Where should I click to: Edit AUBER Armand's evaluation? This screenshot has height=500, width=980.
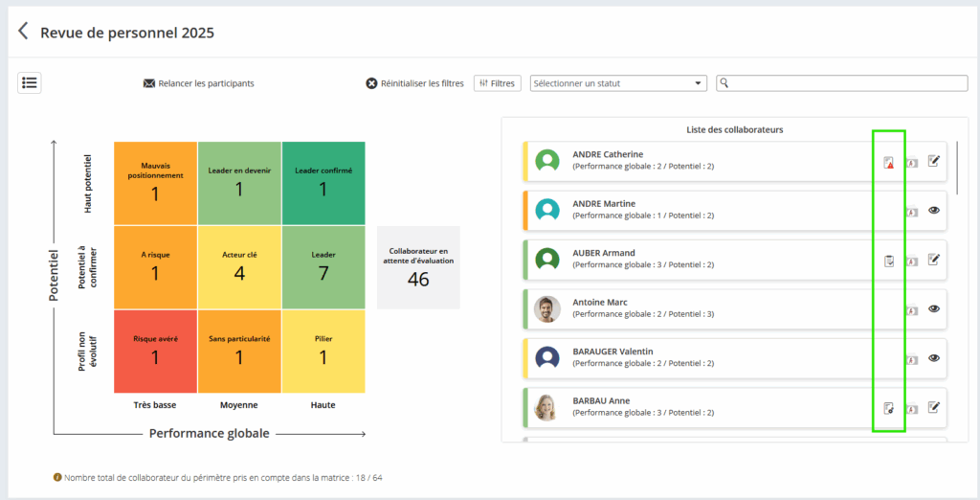(x=934, y=260)
